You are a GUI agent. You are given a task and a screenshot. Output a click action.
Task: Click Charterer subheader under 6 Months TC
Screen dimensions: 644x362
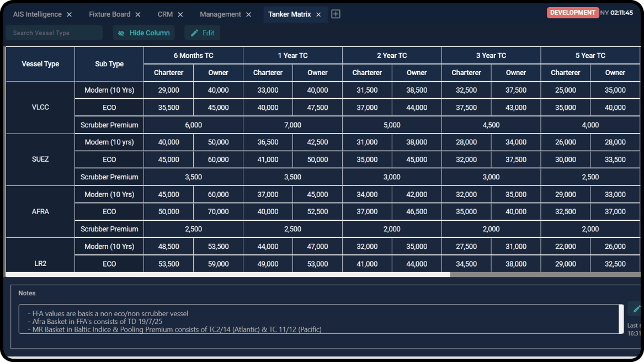click(168, 73)
